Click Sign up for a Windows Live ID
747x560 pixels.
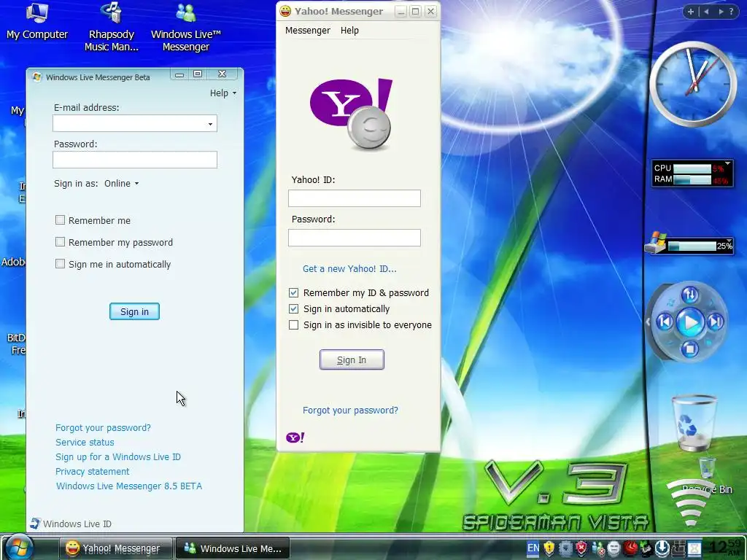coord(117,456)
